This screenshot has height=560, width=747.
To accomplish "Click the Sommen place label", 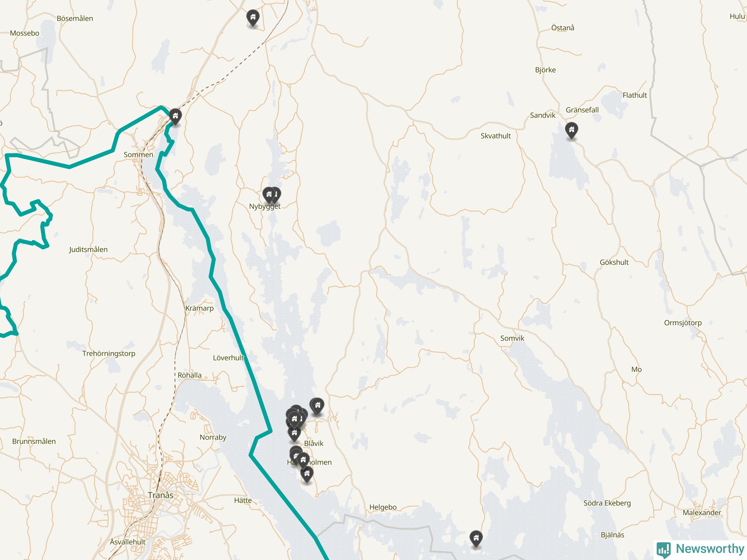I will click(139, 155).
